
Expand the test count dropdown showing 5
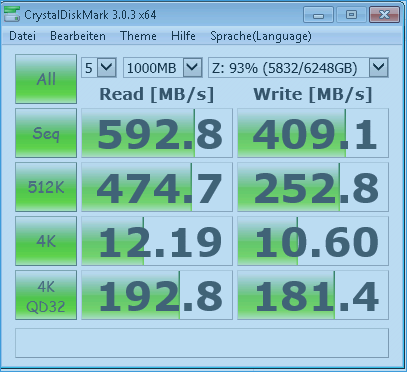click(99, 68)
